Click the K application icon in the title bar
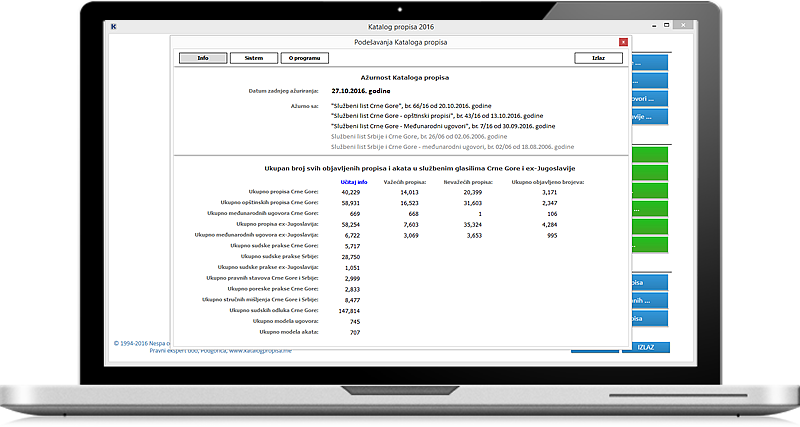Screen dimensions: 800x427 coord(114,27)
